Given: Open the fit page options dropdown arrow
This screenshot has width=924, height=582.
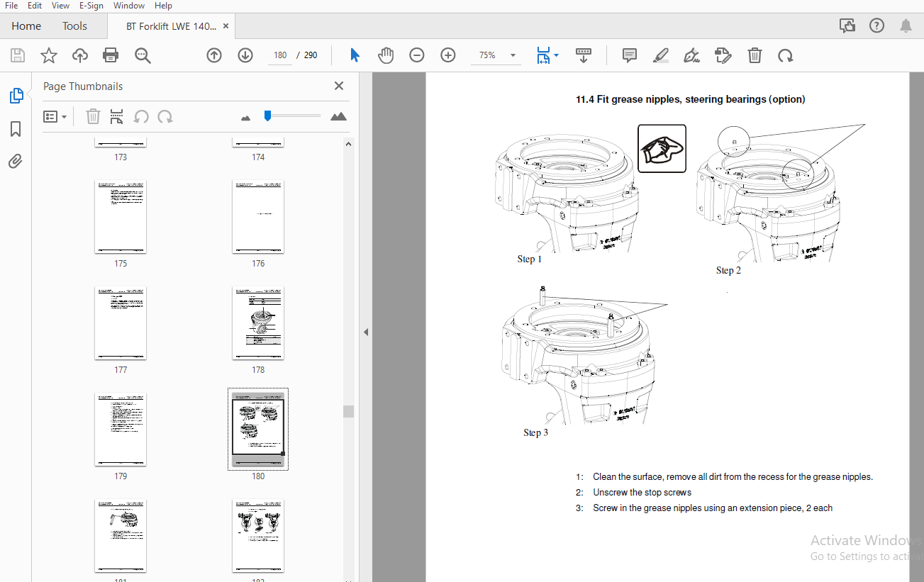Looking at the screenshot, I should tap(557, 55).
